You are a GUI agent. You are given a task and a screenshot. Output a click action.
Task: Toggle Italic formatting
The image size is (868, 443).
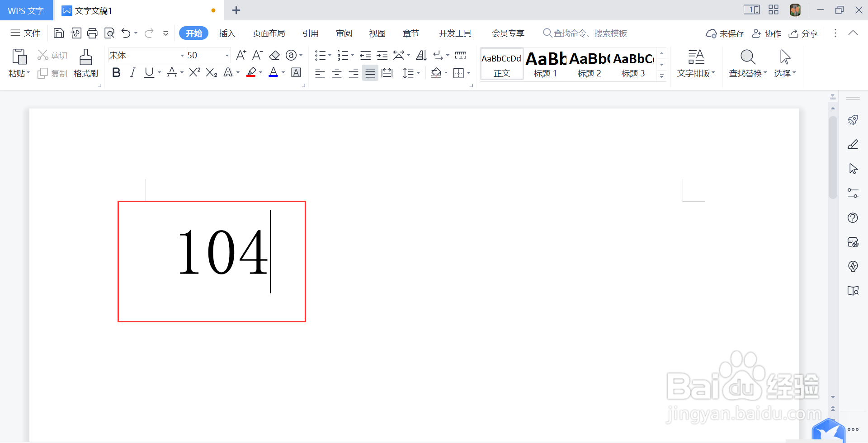(132, 72)
